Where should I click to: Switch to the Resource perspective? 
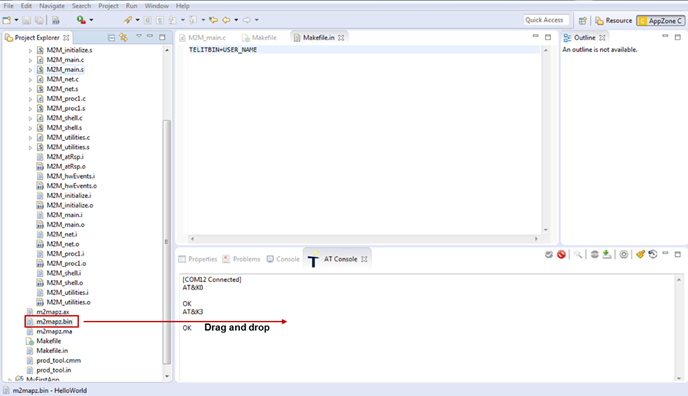tap(613, 21)
